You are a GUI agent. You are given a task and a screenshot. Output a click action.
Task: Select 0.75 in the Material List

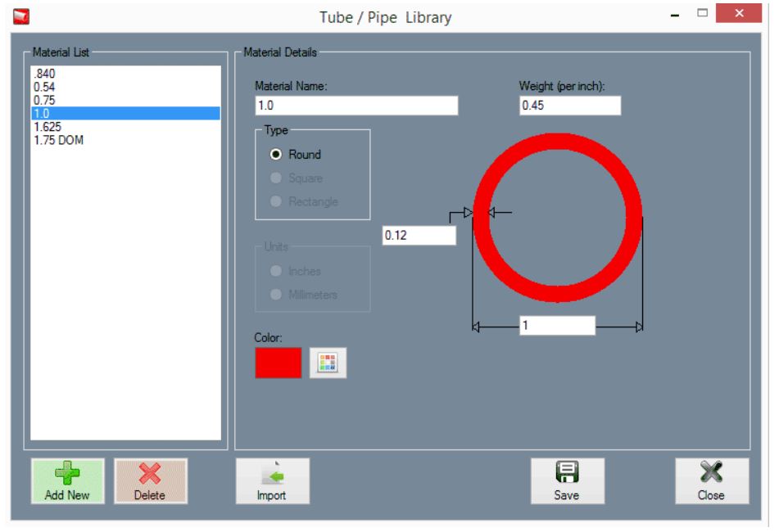tap(125, 100)
